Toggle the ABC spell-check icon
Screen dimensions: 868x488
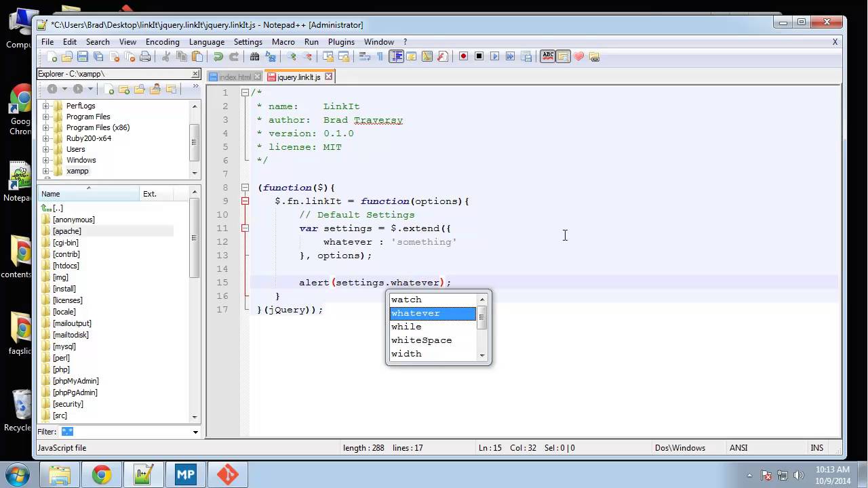click(548, 56)
